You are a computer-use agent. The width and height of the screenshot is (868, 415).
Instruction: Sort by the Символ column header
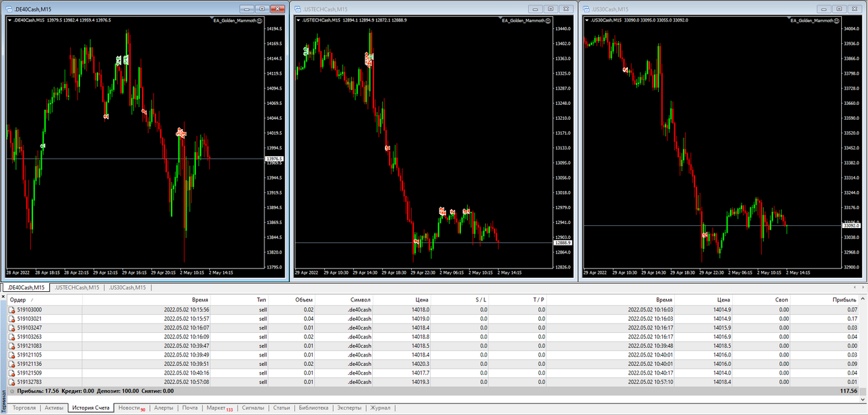pos(360,299)
